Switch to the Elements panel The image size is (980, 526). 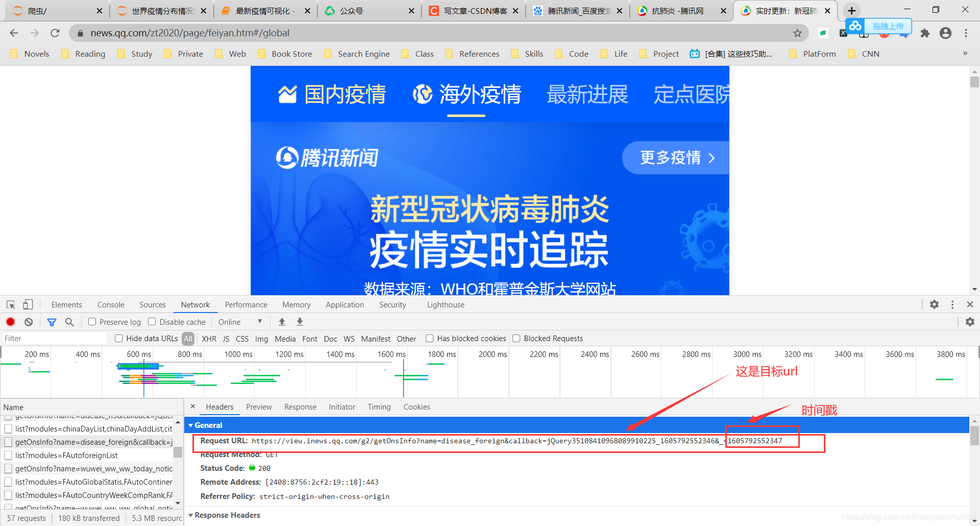click(66, 304)
